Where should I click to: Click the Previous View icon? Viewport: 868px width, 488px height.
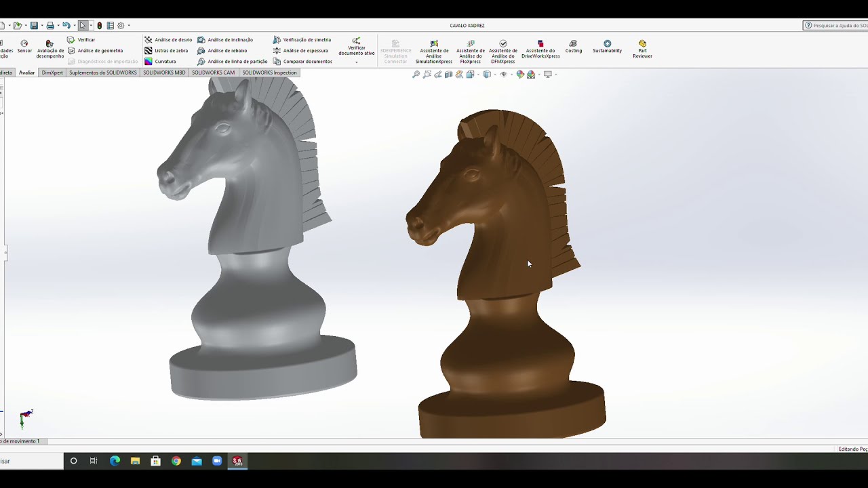click(438, 75)
